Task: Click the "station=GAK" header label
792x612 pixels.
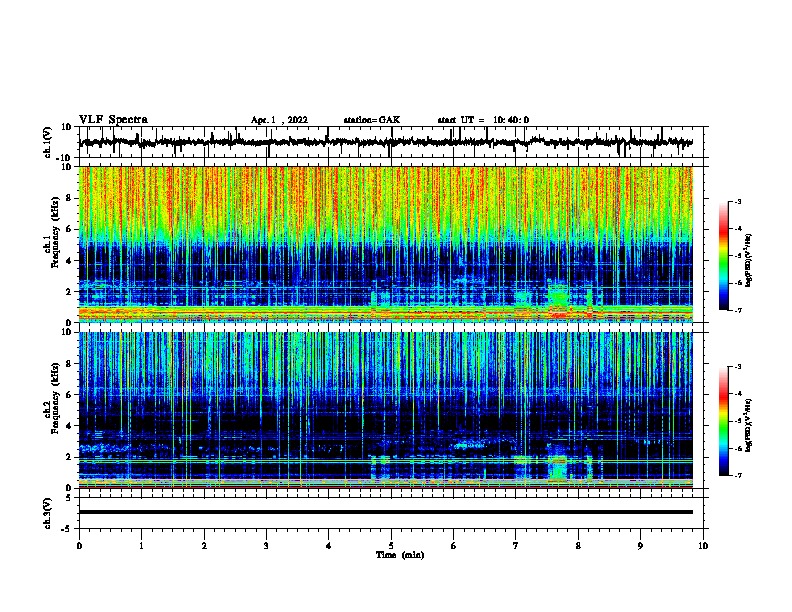Action: point(371,120)
